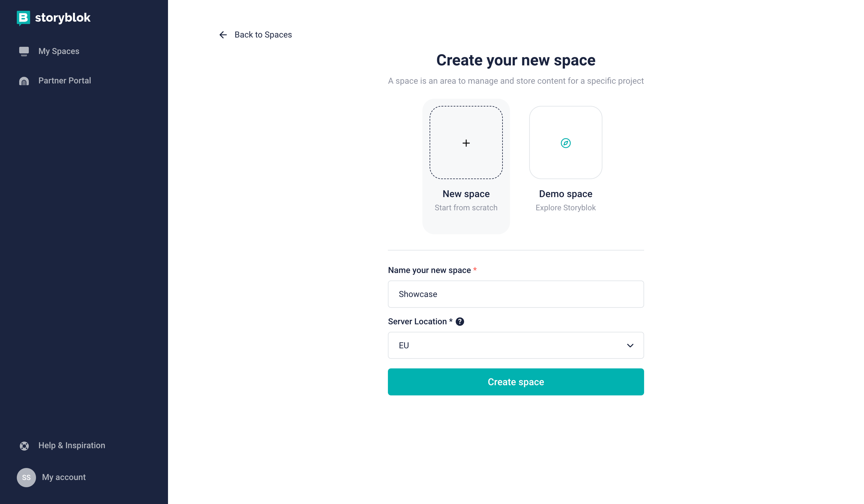
Task: Click the Partner Portal arch icon
Action: [24, 81]
